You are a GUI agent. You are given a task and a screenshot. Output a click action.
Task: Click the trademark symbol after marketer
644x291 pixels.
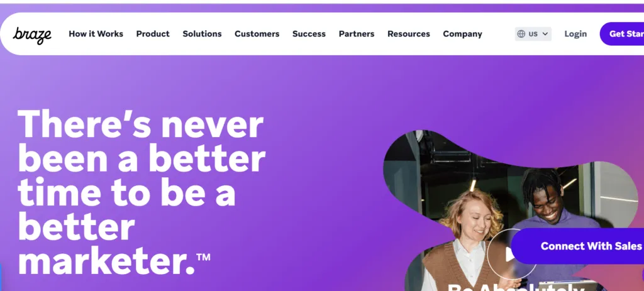pyautogui.click(x=203, y=257)
